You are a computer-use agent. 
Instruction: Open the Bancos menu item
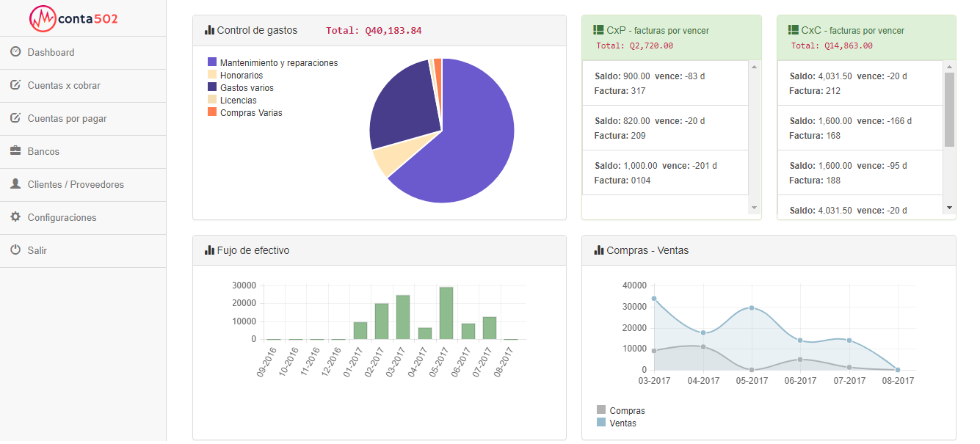(x=43, y=152)
